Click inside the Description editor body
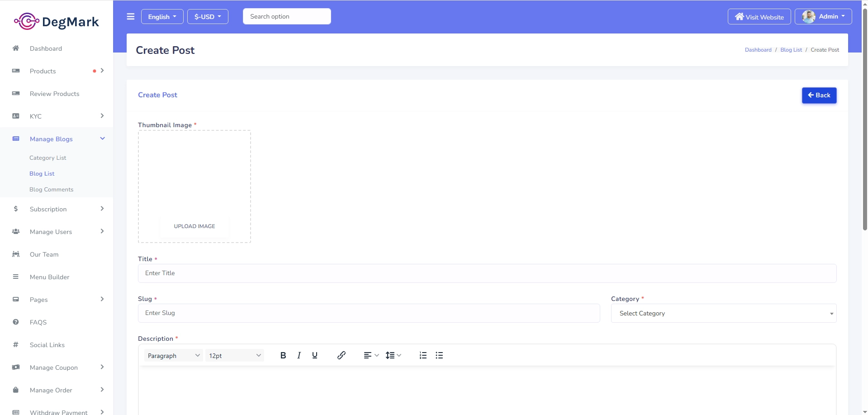Screen dimensions: 868x415 [x=487, y=390]
